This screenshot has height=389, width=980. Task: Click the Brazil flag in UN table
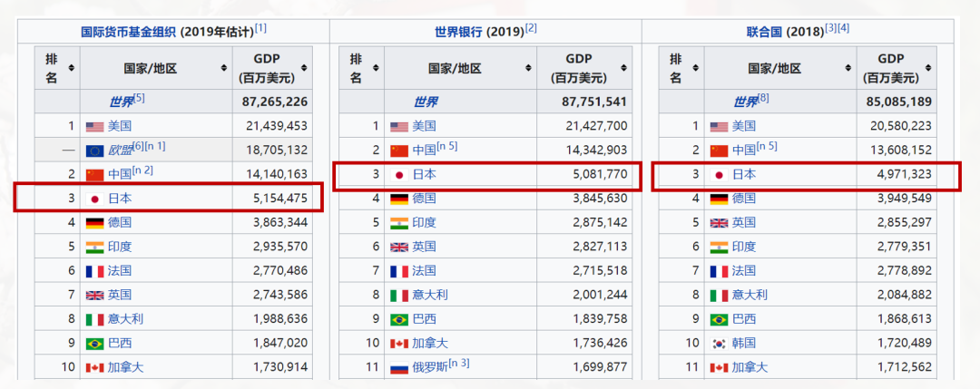719,320
